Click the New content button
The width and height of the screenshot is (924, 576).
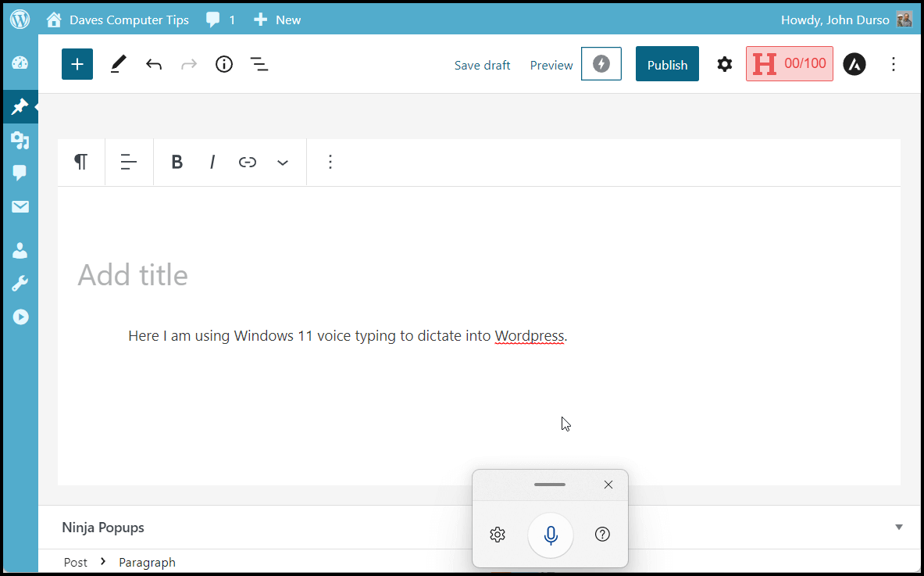pyautogui.click(x=277, y=20)
